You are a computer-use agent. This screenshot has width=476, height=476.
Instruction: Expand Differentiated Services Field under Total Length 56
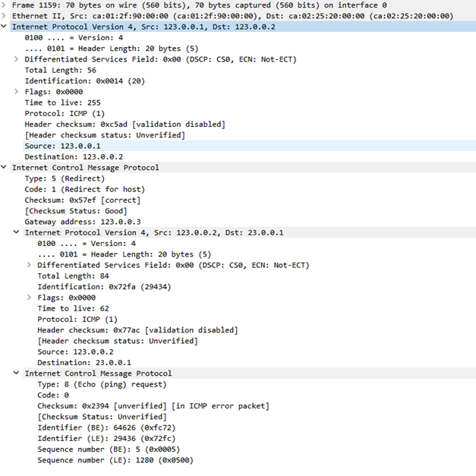(x=17, y=59)
